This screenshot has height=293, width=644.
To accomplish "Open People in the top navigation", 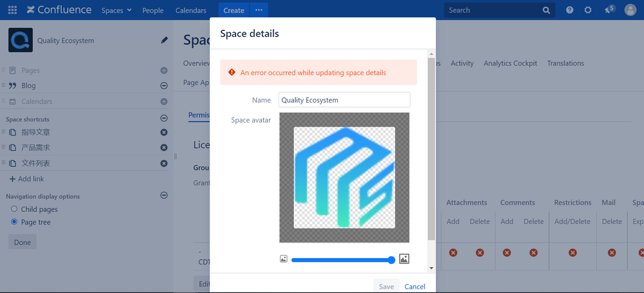I will click(153, 10).
